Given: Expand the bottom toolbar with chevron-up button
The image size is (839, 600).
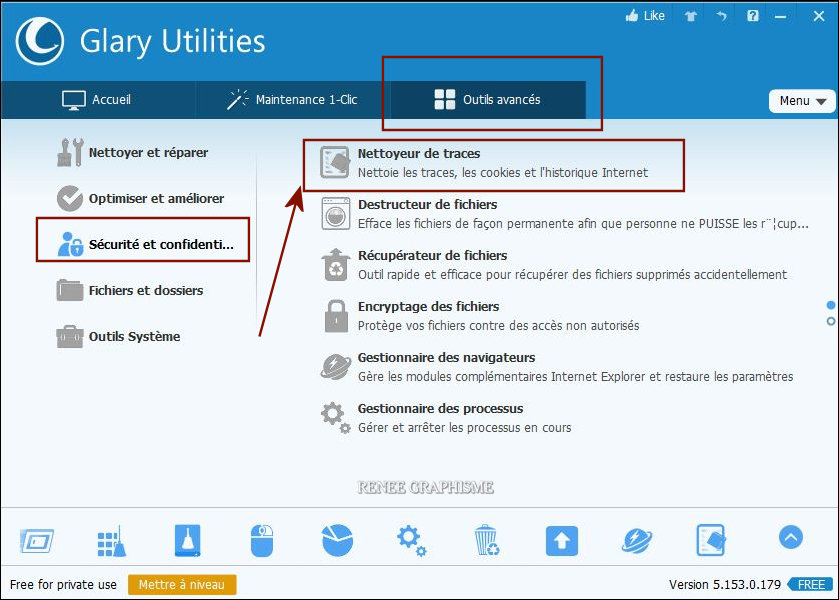Looking at the screenshot, I should coord(791,537).
